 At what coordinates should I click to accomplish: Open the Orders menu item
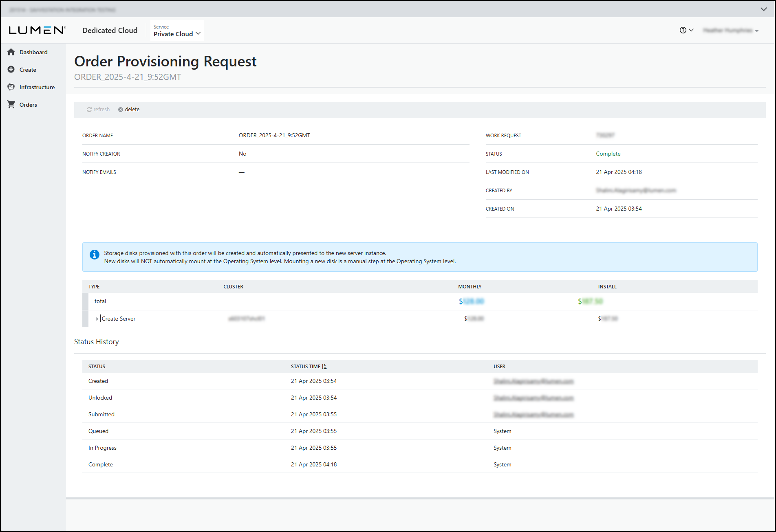click(x=28, y=105)
